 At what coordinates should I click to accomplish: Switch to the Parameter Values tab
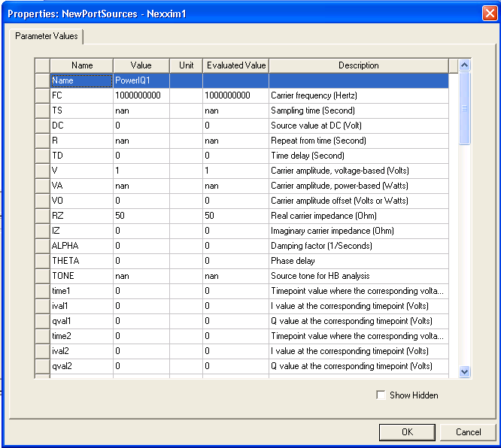(47, 36)
